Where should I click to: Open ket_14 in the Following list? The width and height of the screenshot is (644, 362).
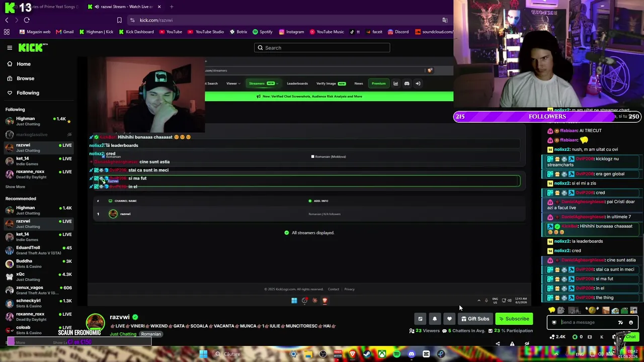tap(39, 161)
